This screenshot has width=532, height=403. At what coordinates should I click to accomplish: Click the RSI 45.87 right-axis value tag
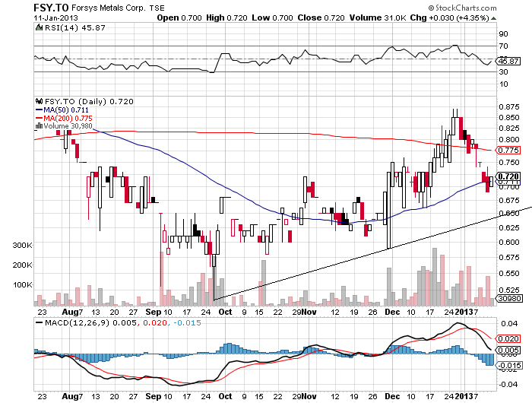[508, 61]
